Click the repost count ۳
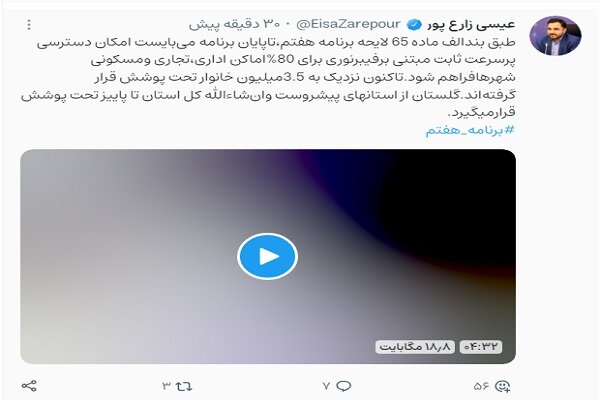600x400 pixels. click(167, 386)
